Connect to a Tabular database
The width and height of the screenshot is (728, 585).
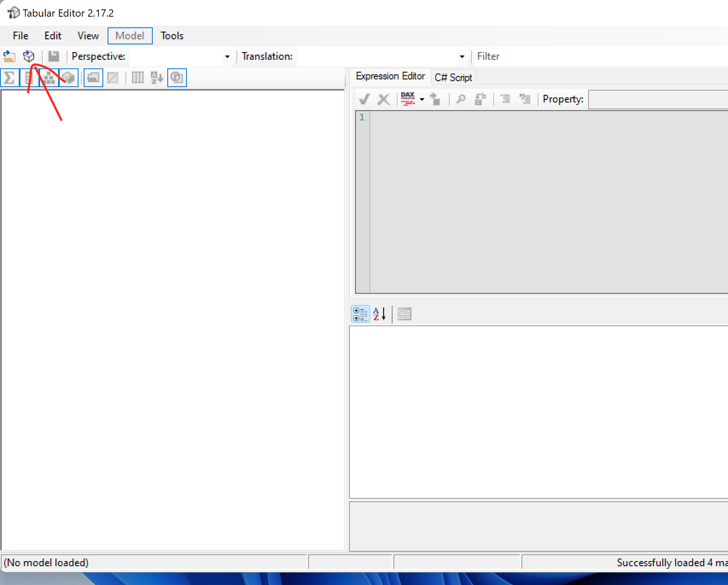28,56
